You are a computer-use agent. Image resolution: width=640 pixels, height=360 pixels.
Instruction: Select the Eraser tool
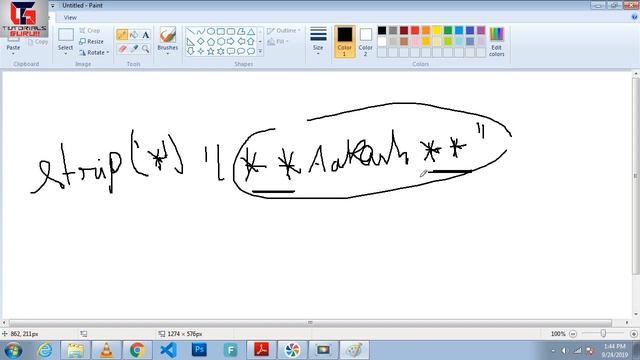pos(122,49)
